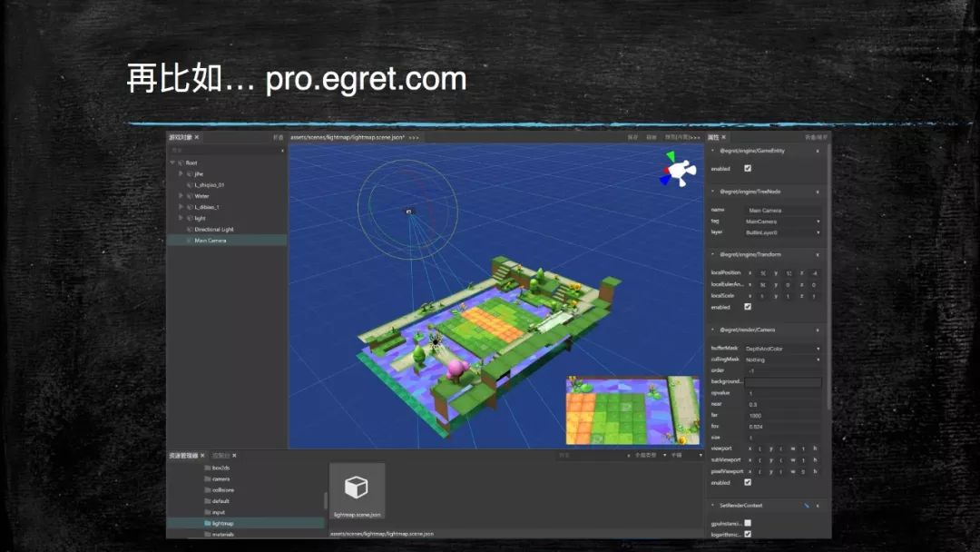This screenshot has width=980, height=552.
Task: Switch to the lightmap.scene.json editor tab
Action: [348, 137]
